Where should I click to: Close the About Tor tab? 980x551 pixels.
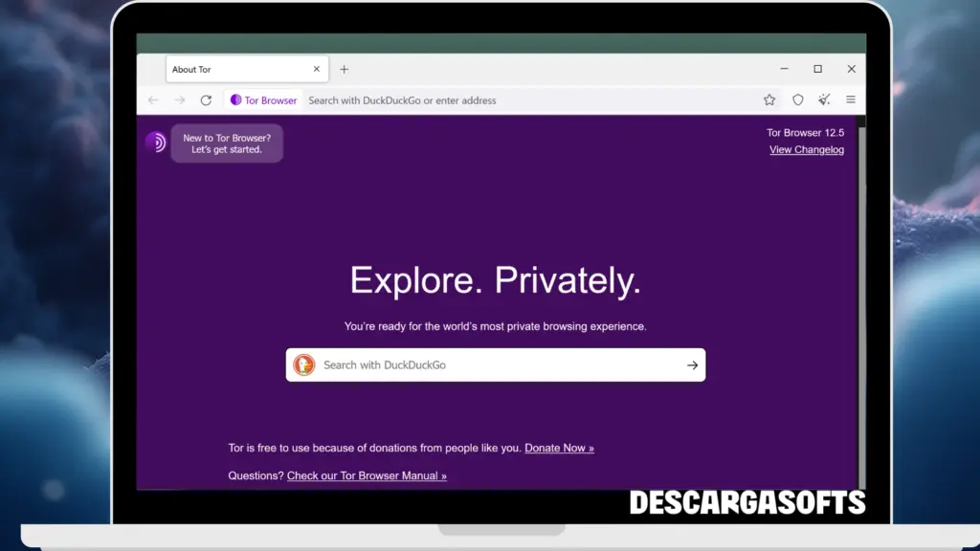point(317,68)
